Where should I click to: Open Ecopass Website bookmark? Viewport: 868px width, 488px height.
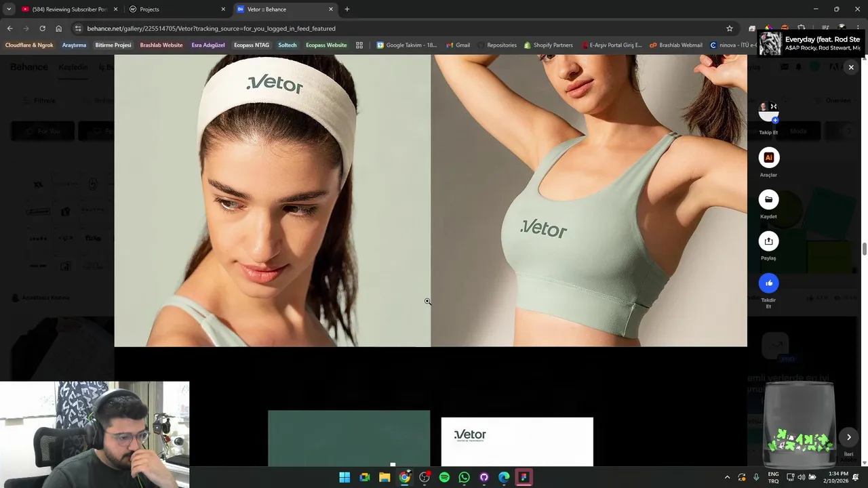point(326,45)
